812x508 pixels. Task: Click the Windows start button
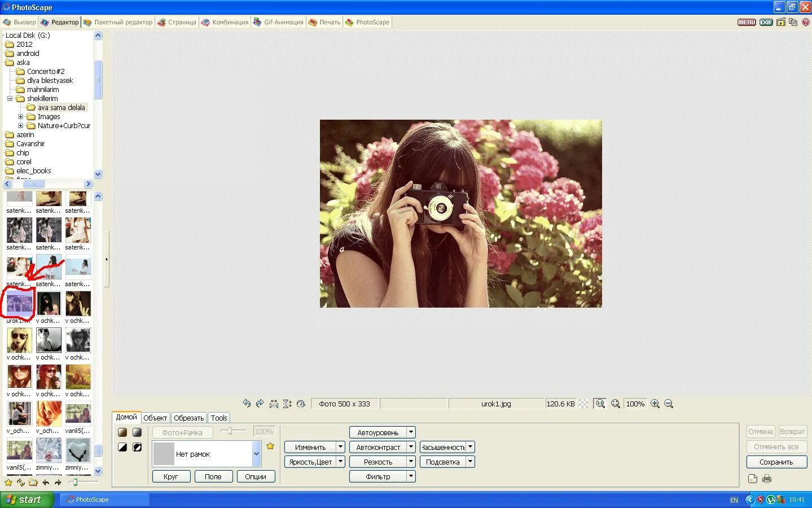[27, 500]
